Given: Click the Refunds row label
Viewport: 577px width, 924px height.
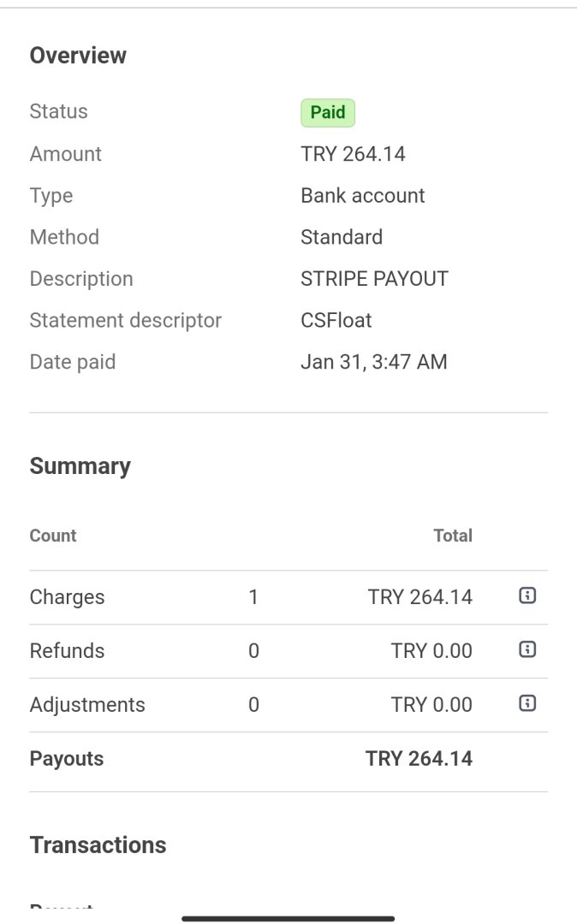Looking at the screenshot, I should click(67, 651).
